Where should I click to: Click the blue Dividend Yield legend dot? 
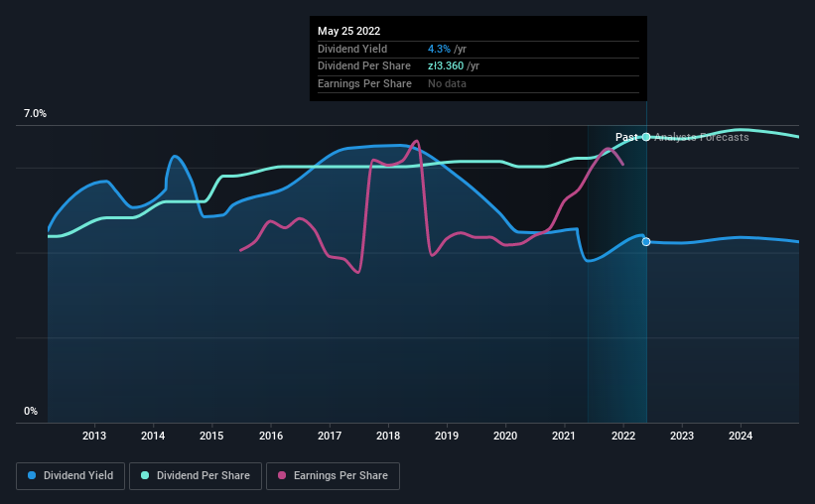click(32, 475)
